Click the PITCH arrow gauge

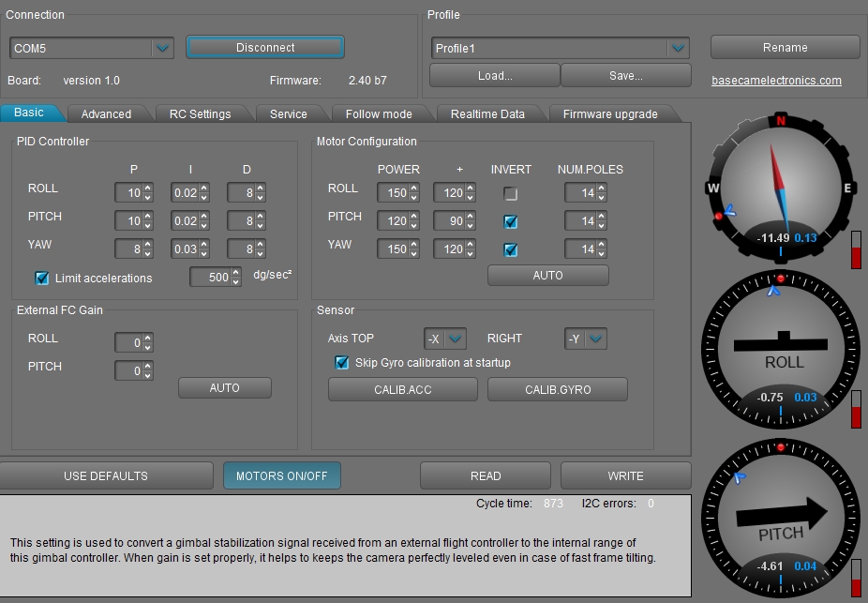click(780, 516)
